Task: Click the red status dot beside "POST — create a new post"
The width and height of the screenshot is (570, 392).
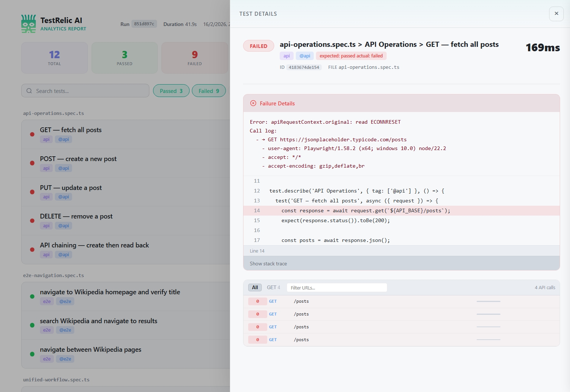Action: [x=32, y=163]
